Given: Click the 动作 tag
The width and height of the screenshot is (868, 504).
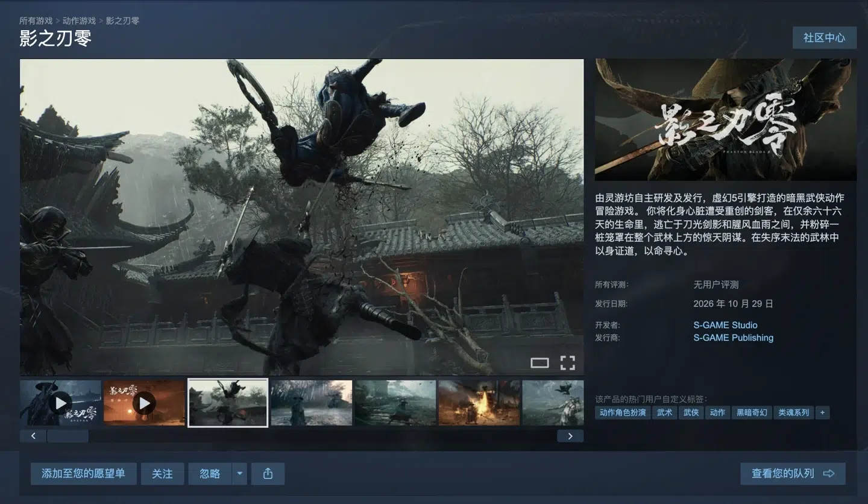Looking at the screenshot, I should click(x=718, y=412).
